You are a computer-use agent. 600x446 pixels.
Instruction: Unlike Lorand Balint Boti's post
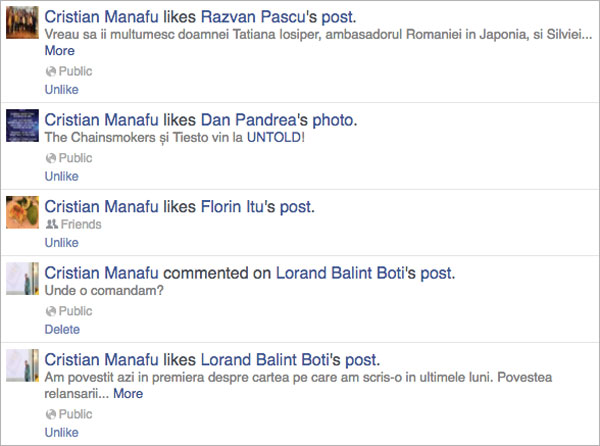62,432
